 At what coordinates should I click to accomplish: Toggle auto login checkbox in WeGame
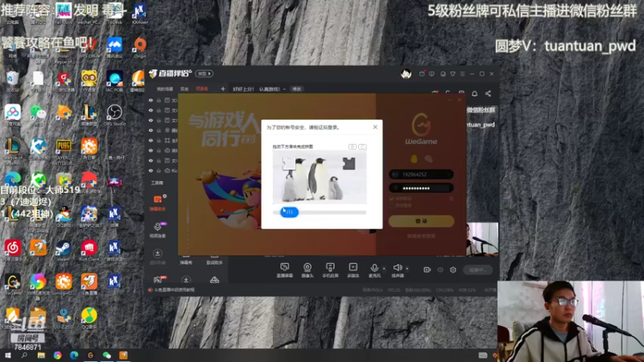[x=391, y=205]
